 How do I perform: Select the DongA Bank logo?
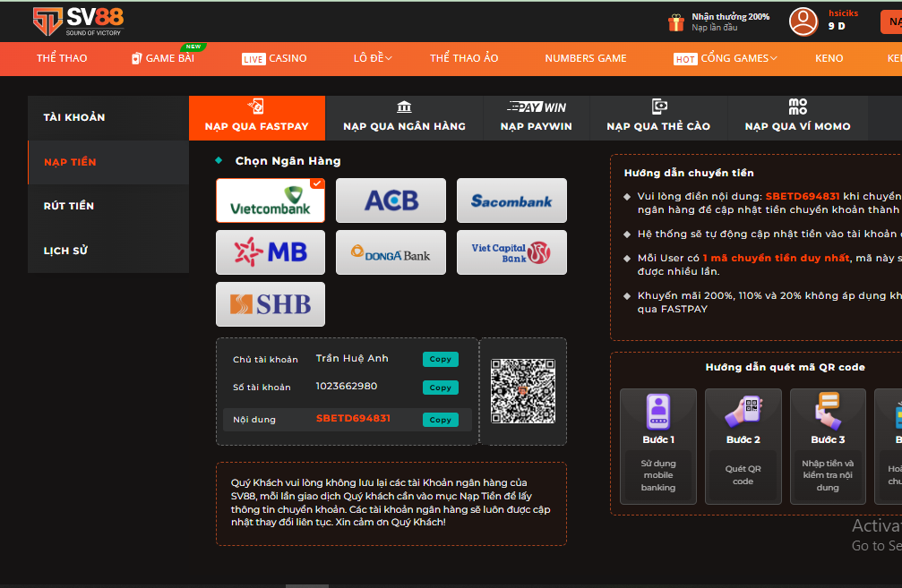pos(391,252)
